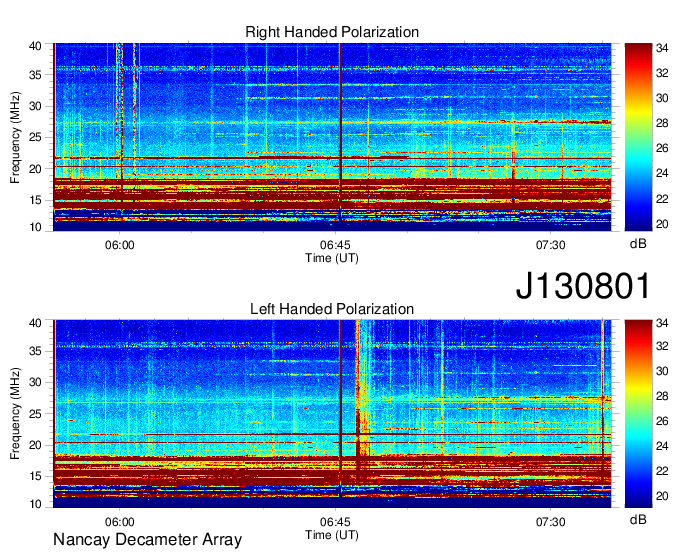The width and height of the screenshot is (680, 552).
Task: Click the 'dB' label under bottom colorbar
Action: click(x=638, y=519)
